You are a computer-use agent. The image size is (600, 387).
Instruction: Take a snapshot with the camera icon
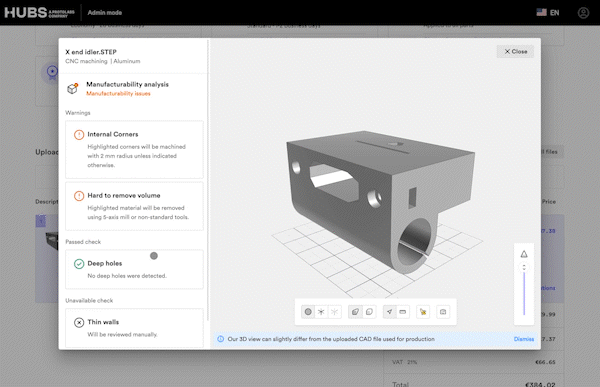click(443, 312)
